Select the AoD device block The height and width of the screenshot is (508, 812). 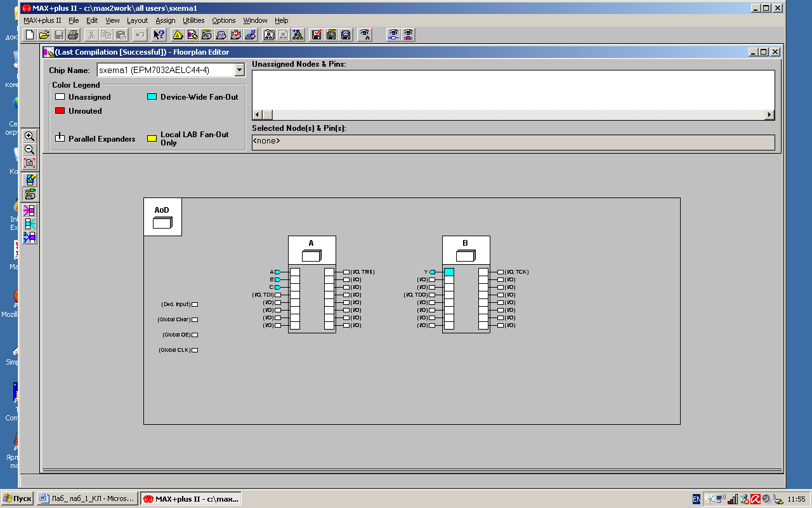(x=162, y=217)
